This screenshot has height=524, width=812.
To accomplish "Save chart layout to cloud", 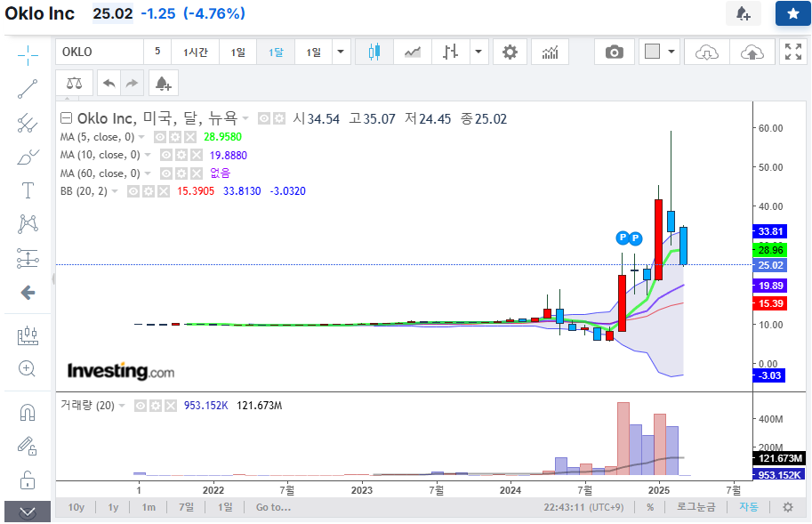I will tap(752, 52).
